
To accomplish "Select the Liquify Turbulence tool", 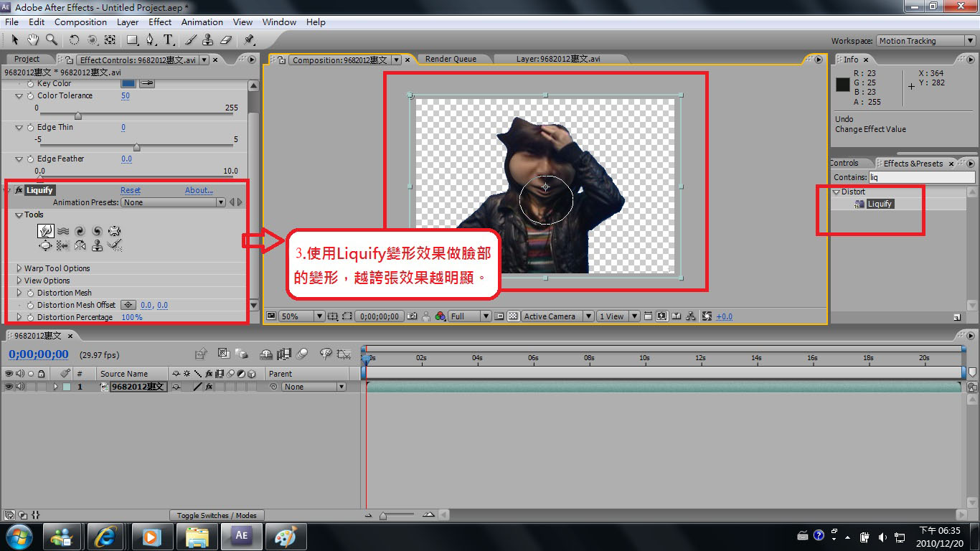I will coord(63,231).
